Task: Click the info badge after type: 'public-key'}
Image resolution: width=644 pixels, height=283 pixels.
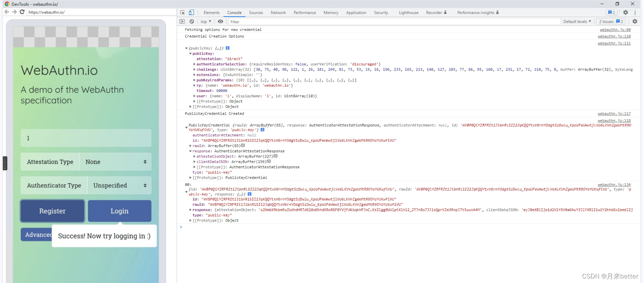Action: pos(263,130)
